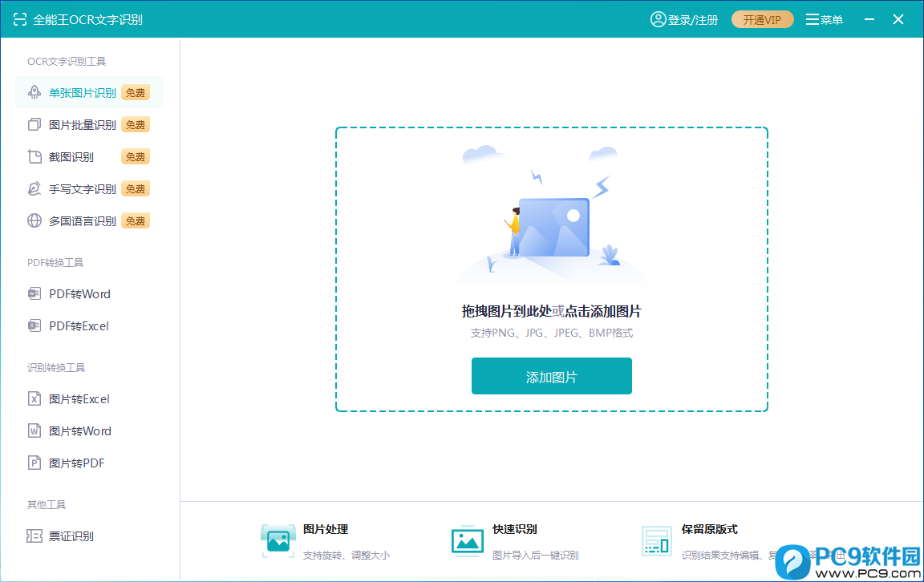
Task: Click the globe icon for 多国语言识别
Action: point(34,221)
